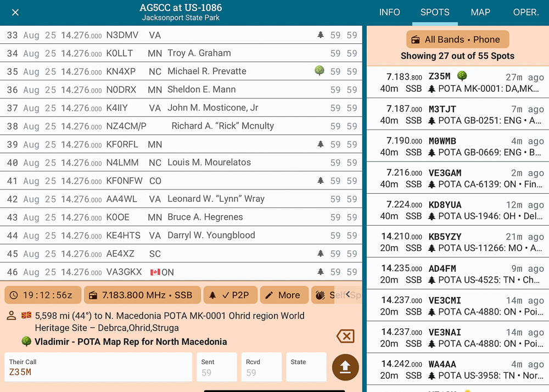Viewport: 549px width, 392px height.
Task: Open the OPER. tab
Action: 525,13
